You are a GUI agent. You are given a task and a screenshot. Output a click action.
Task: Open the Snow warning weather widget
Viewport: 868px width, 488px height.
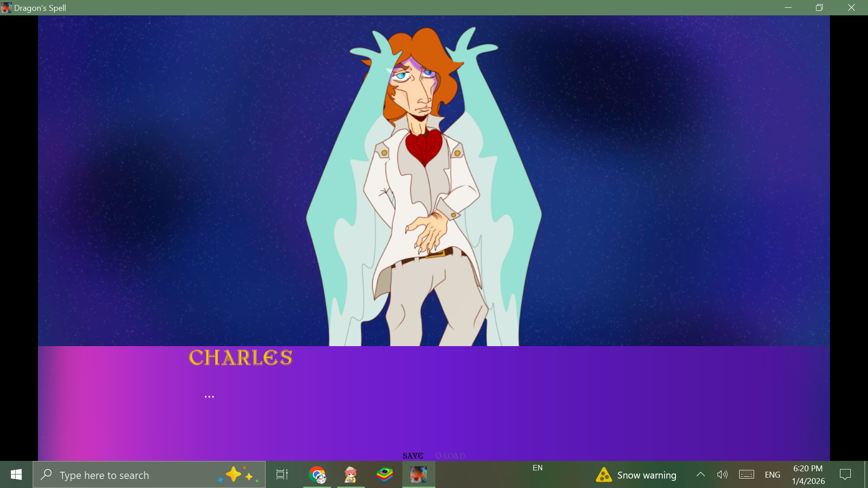[x=637, y=475]
